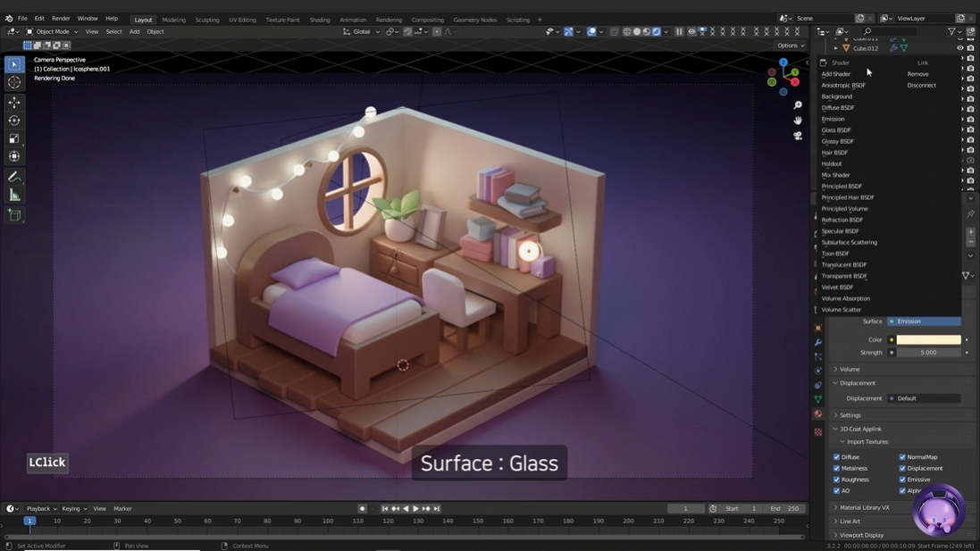Click the Blender logo menu icon

click(x=9, y=19)
